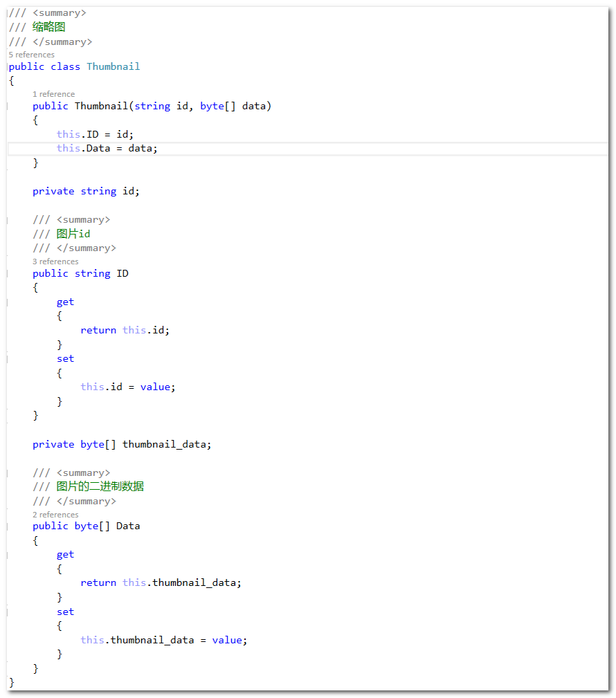
Task: Click the 'private byte[] thumbnail_data;' field
Action: coord(122,444)
